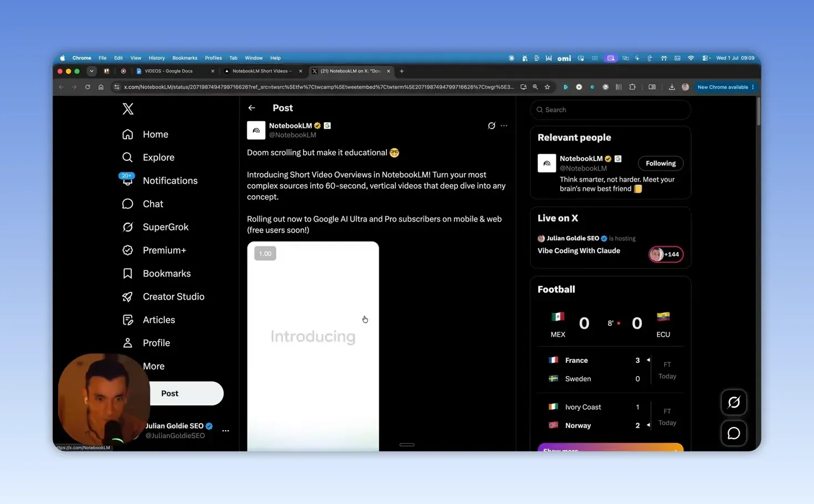Screen dimensions: 814x504
Task: Click the NotebookLM avatar on the post
Action: [x=256, y=131]
